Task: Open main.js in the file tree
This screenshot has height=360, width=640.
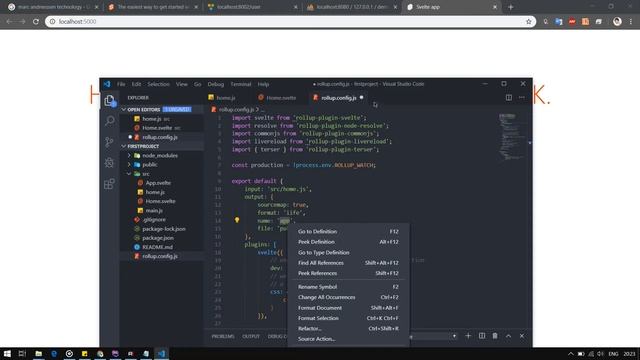Action: coord(154,211)
